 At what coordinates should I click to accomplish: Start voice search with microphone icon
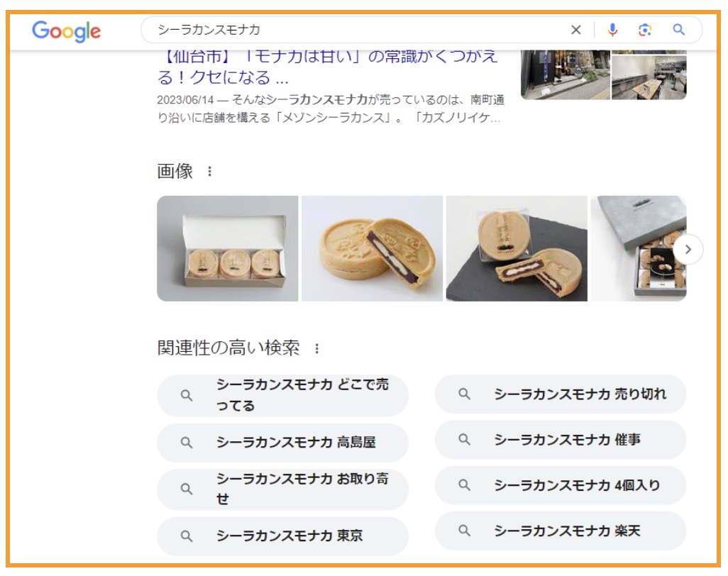(612, 31)
